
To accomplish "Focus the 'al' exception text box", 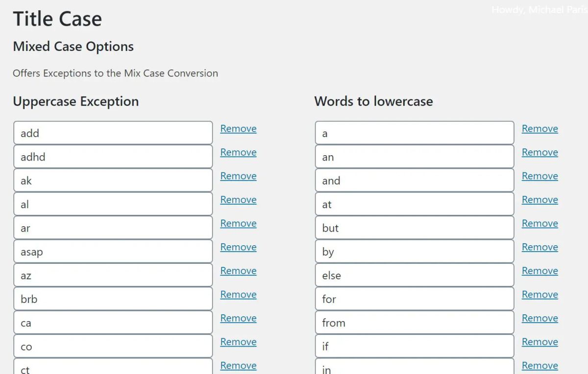I will coord(113,204).
